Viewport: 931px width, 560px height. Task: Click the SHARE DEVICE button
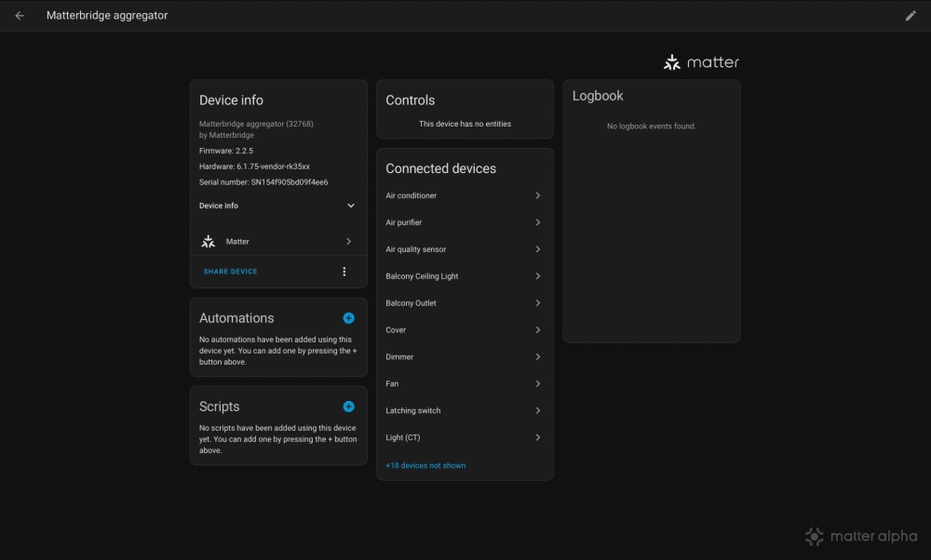point(230,272)
